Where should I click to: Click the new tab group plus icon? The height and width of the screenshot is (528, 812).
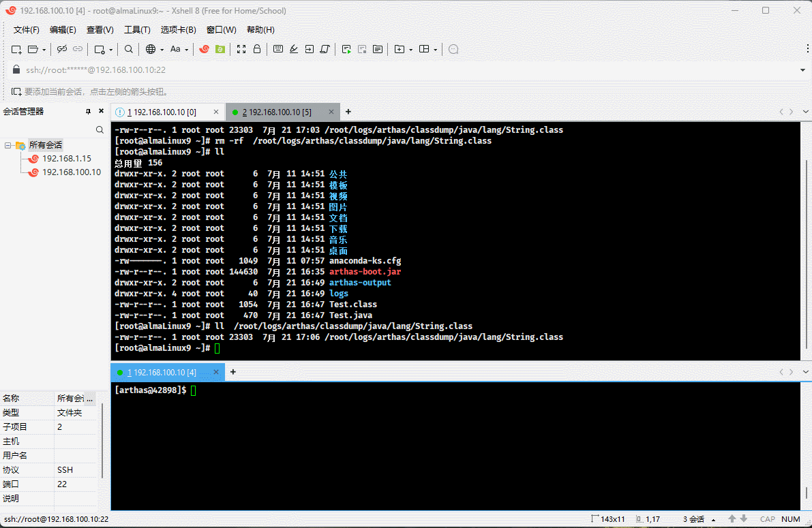pyautogui.click(x=400, y=49)
